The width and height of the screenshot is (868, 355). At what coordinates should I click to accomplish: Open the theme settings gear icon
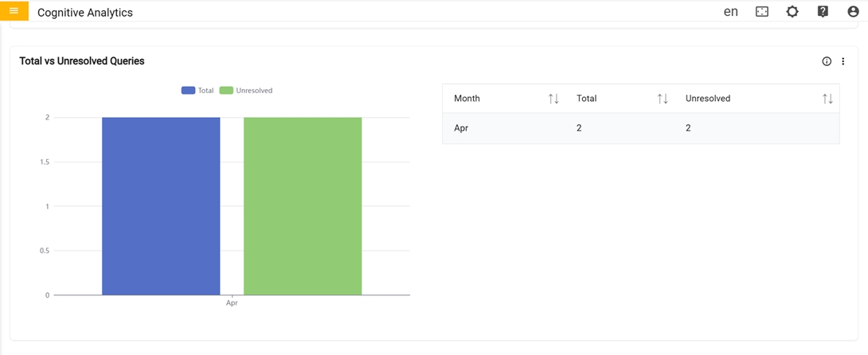(x=792, y=12)
